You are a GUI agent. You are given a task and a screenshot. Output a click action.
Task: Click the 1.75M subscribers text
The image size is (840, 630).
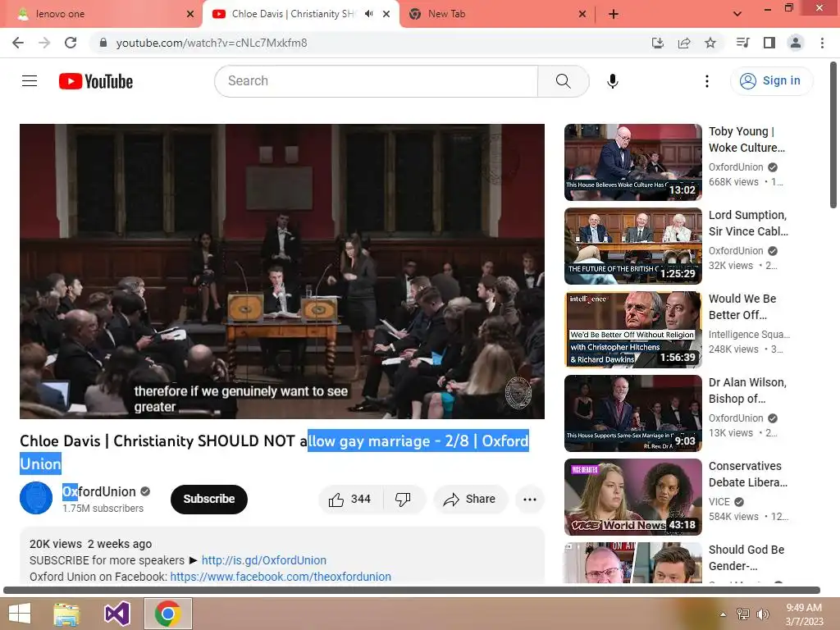[103, 509]
